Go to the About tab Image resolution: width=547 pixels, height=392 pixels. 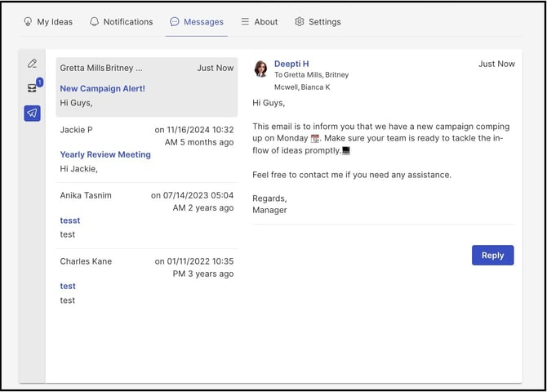pyautogui.click(x=260, y=22)
